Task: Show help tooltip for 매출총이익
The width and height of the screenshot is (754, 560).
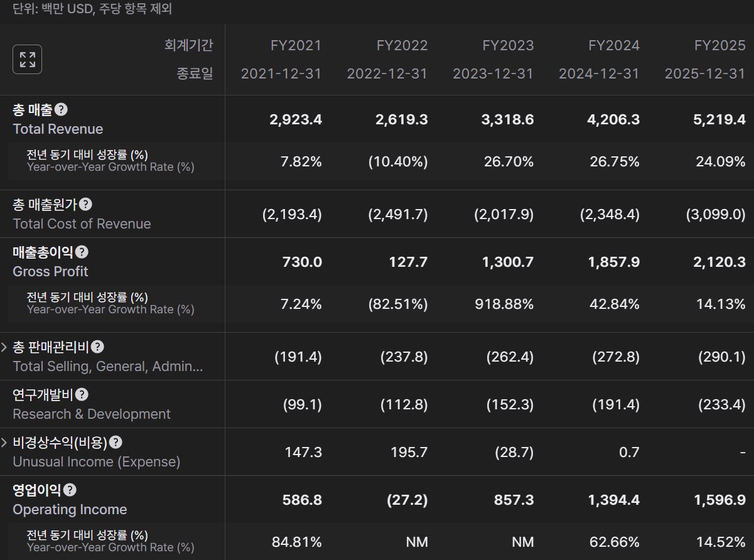Action: (x=82, y=252)
